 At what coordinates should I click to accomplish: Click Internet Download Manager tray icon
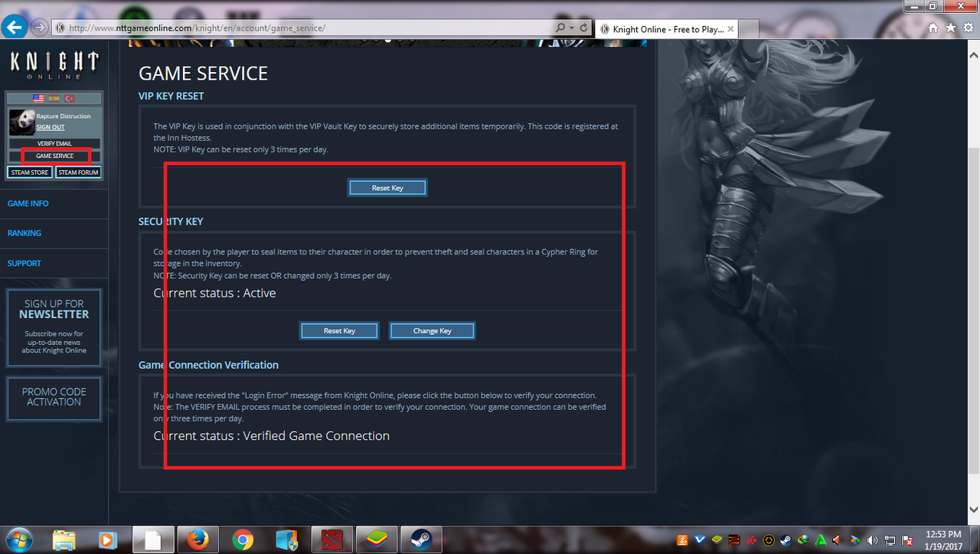click(x=803, y=540)
